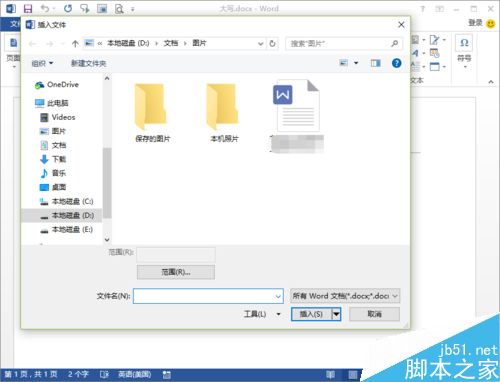Click the Save icon in quick access toolbar
The image size is (500, 382).
[x=28, y=8]
